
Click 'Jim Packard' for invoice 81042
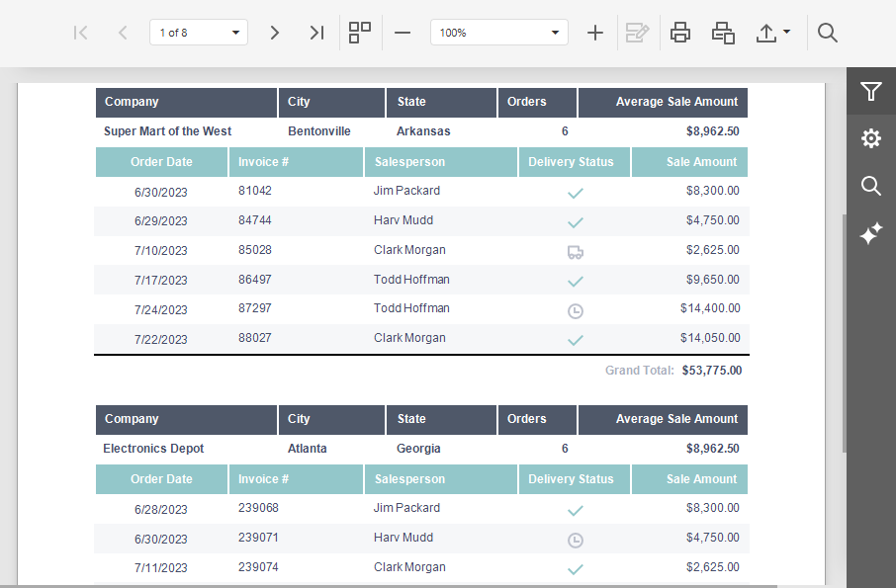pos(406,191)
